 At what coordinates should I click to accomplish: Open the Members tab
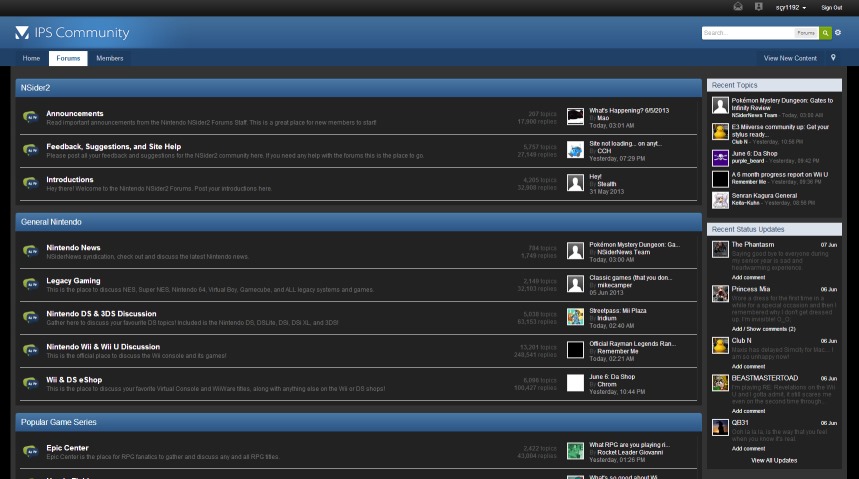click(x=110, y=58)
